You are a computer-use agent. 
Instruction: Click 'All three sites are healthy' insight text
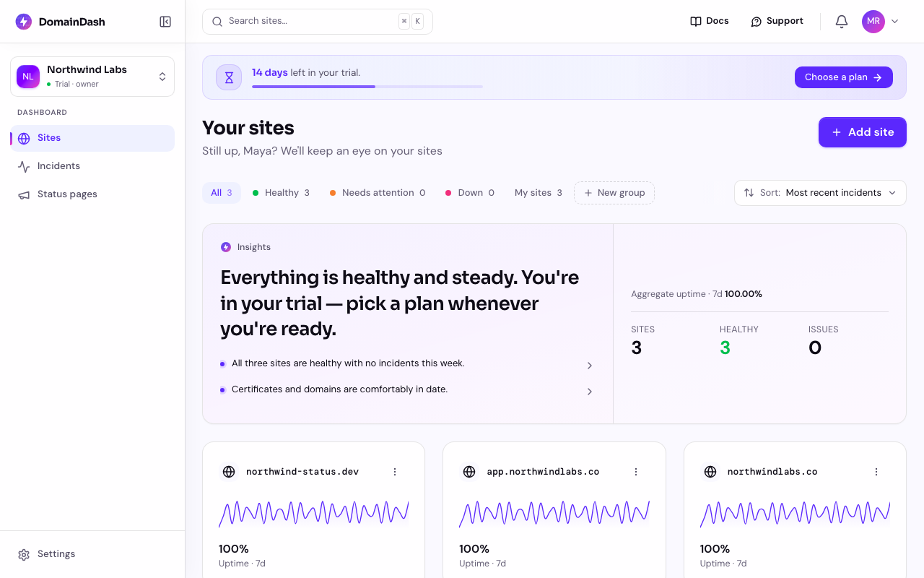click(348, 363)
